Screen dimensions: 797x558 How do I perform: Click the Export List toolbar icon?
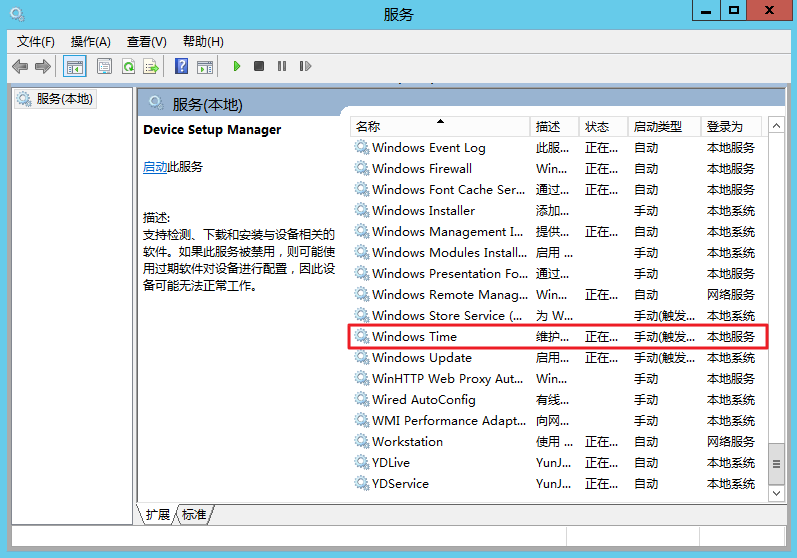tap(151, 67)
